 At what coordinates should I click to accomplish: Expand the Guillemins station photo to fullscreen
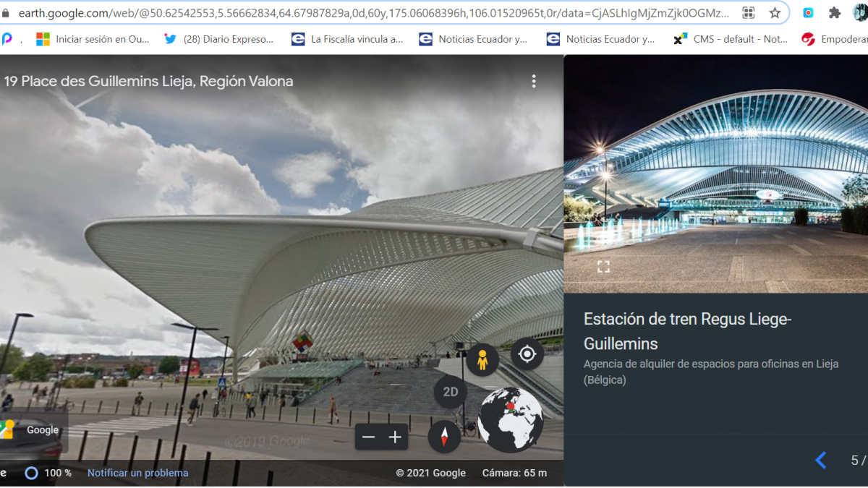605,265
